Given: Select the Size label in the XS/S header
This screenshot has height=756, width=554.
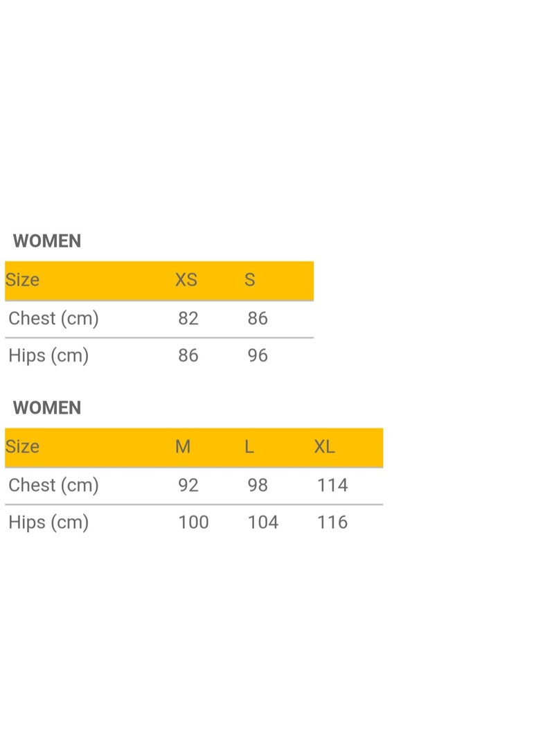Looking at the screenshot, I should (22, 280).
